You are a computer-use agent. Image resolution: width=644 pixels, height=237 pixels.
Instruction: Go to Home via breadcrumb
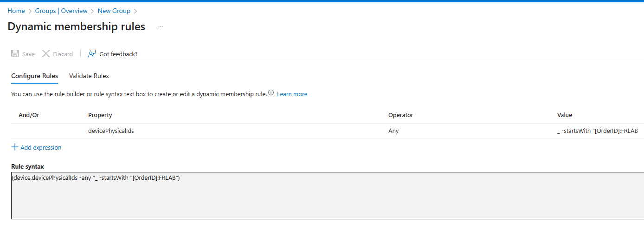tap(16, 11)
